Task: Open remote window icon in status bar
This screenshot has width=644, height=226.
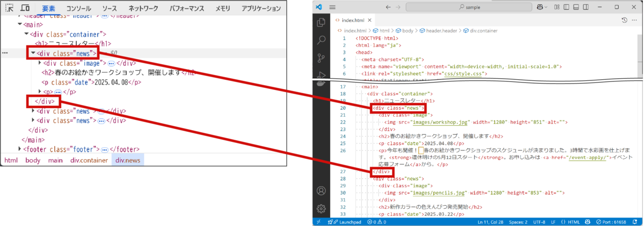Action: pos(318,222)
